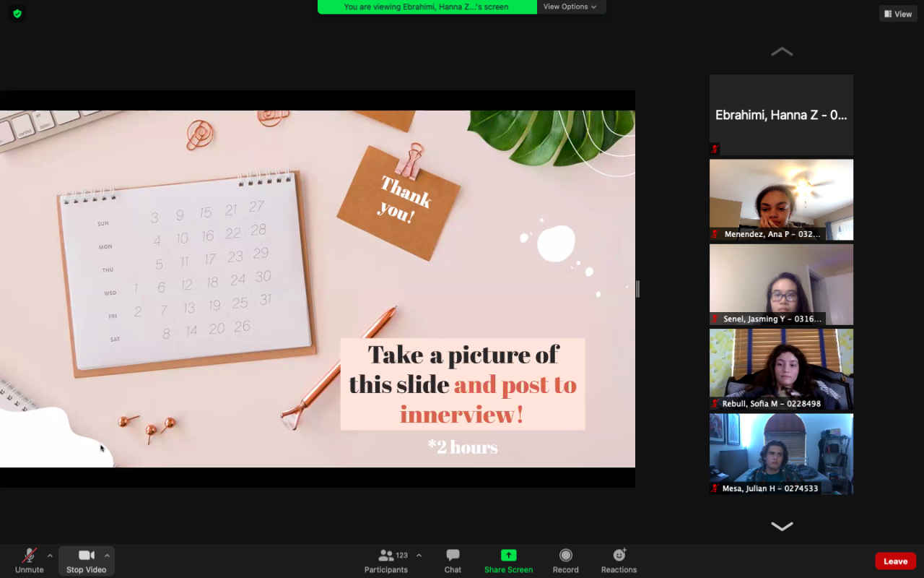Open the Reactions menu

619,561
